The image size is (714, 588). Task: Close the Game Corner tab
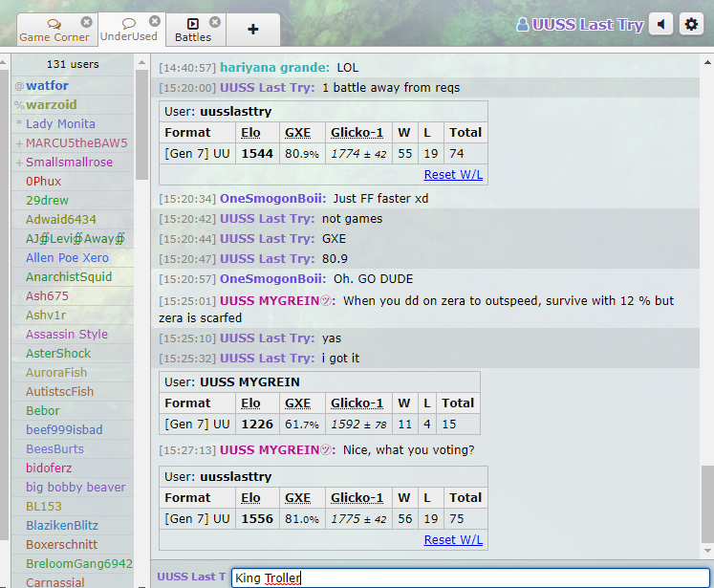point(87,22)
